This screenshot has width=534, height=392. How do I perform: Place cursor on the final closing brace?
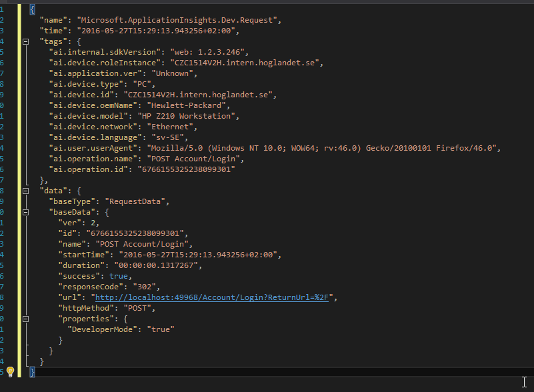point(33,371)
